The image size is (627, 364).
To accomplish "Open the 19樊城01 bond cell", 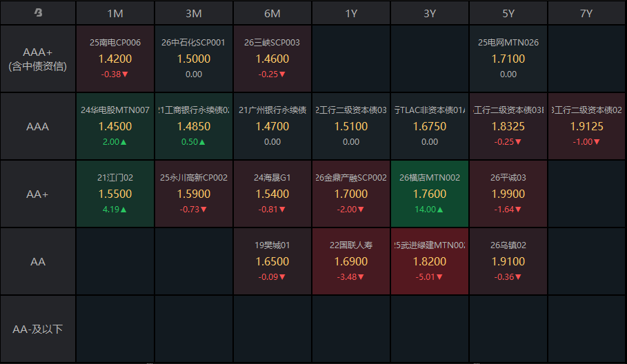I will [272, 261].
